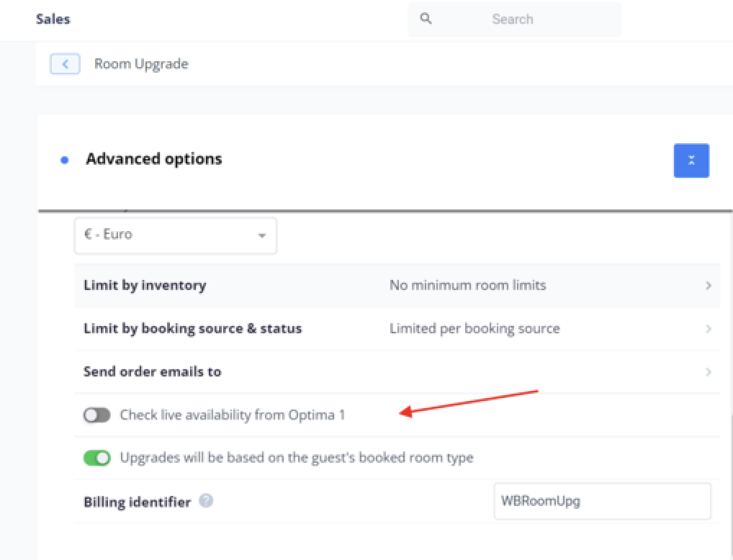The width and height of the screenshot is (733, 560).
Task: Click the back arrow beside Room Upgrade
Action: point(65,64)
